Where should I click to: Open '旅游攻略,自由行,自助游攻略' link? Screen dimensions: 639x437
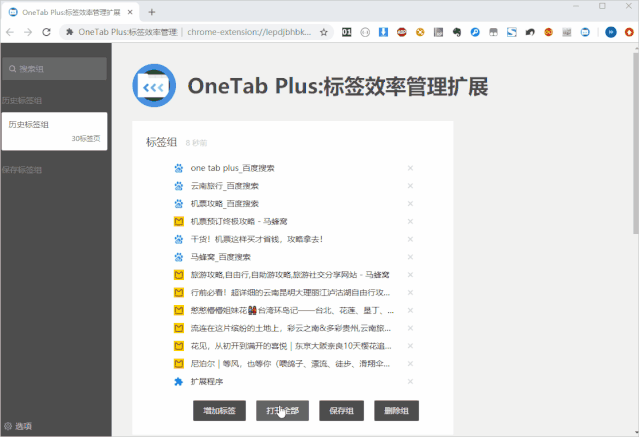[x=290, y=275]
